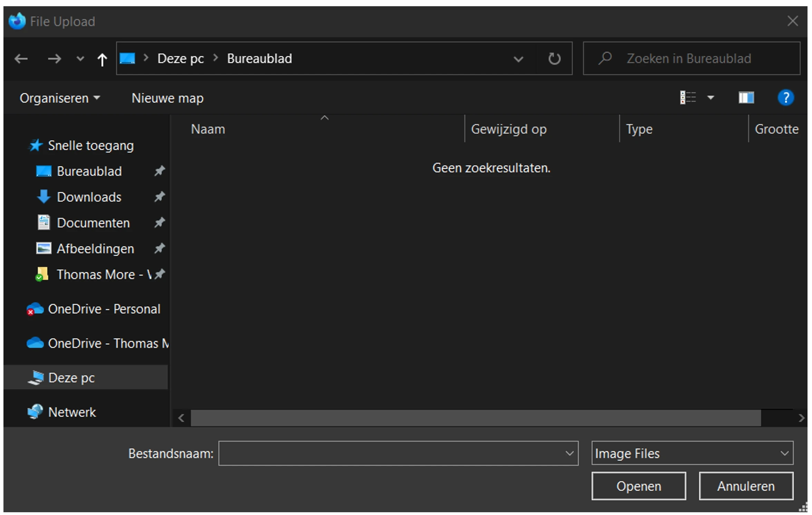Expand the Organiseren menu
Viewport: 812px width, 515px height.
point(59,98)
